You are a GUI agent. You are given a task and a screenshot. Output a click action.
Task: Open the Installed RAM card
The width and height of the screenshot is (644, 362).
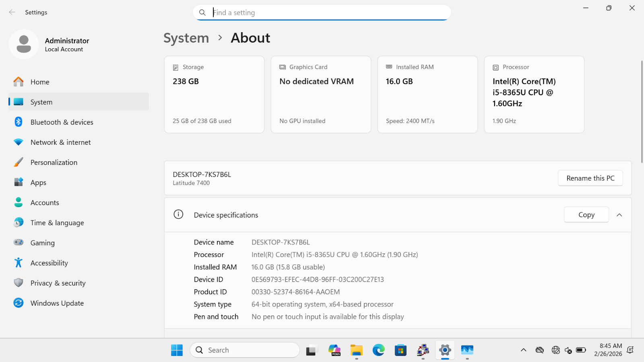[427, 95]
